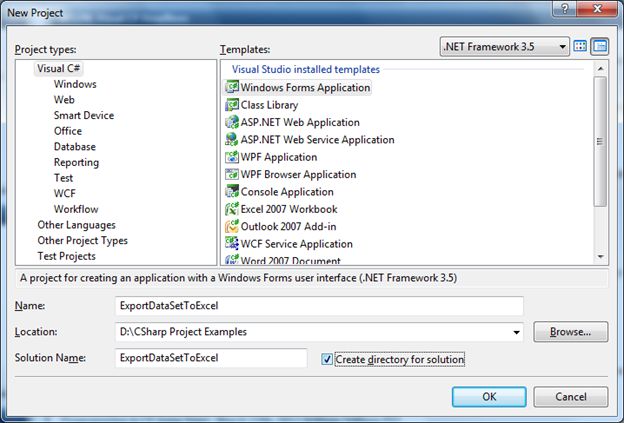Choose ASP.NET Web Application template text
The height and width of the screenshot is (423, 624).
(300, 122)
